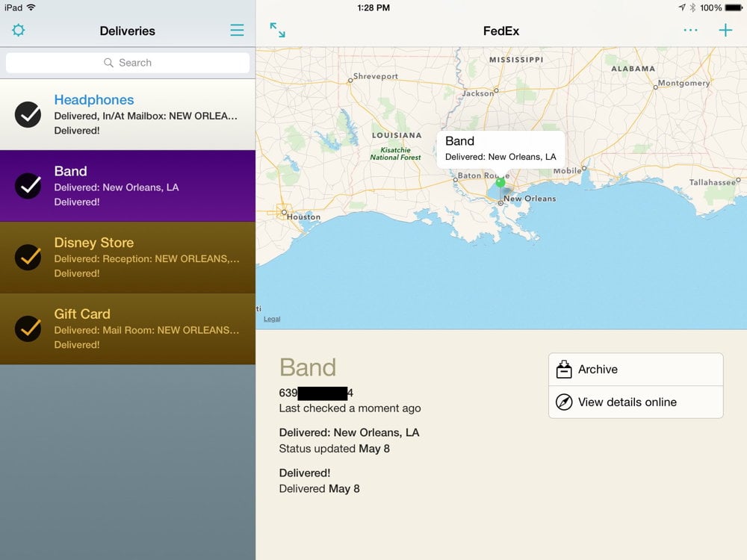
Task: Tap the FedEx carrier title
Action: pos(501,31)
